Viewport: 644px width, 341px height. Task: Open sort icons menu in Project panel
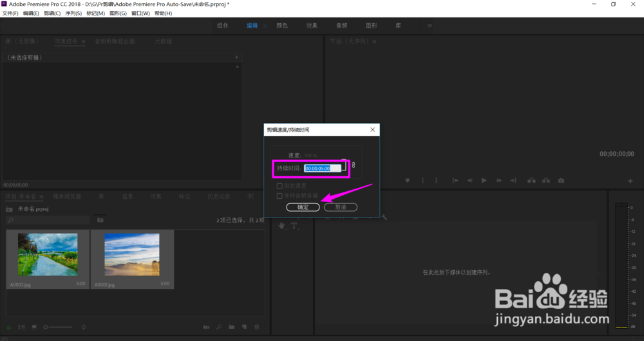coord(84,327)
